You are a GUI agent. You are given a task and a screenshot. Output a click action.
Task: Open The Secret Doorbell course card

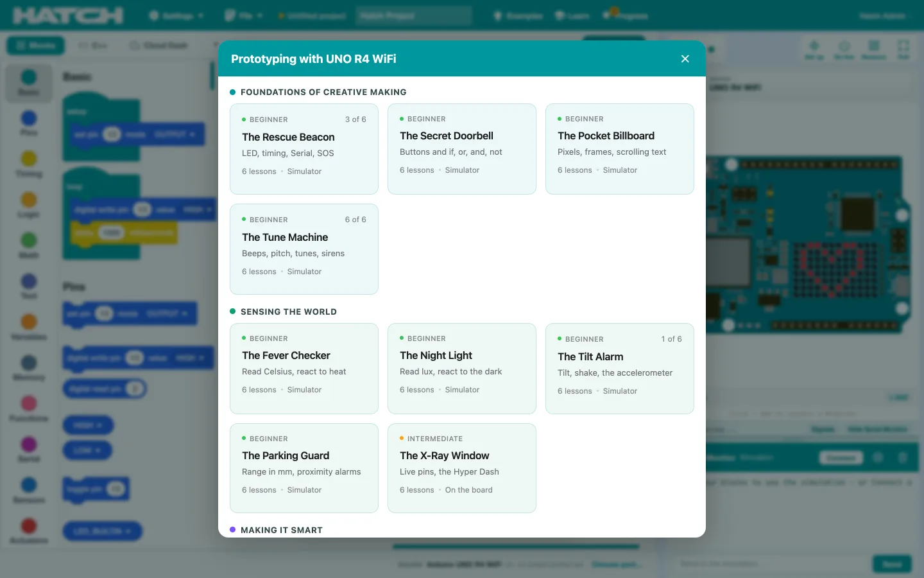462,149
